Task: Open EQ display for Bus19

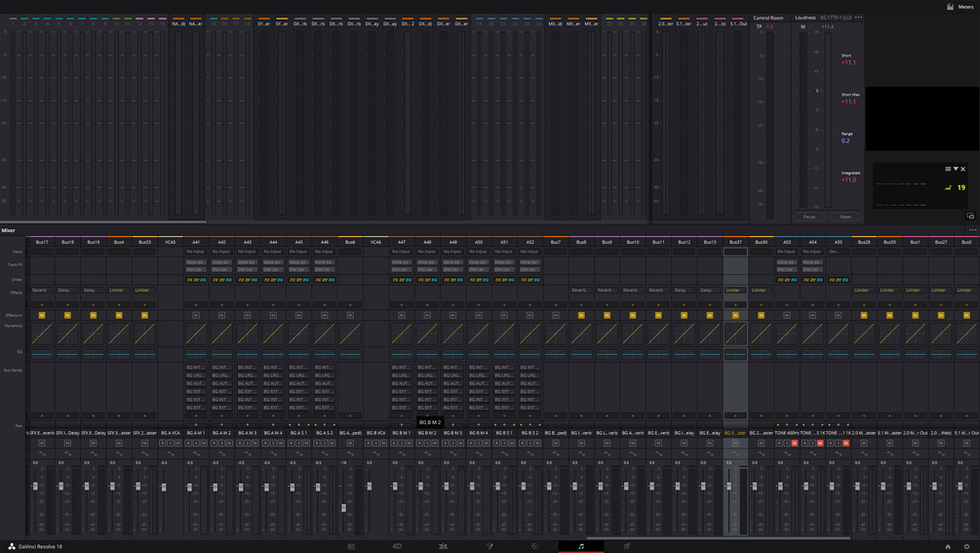Action: [94, 354]
